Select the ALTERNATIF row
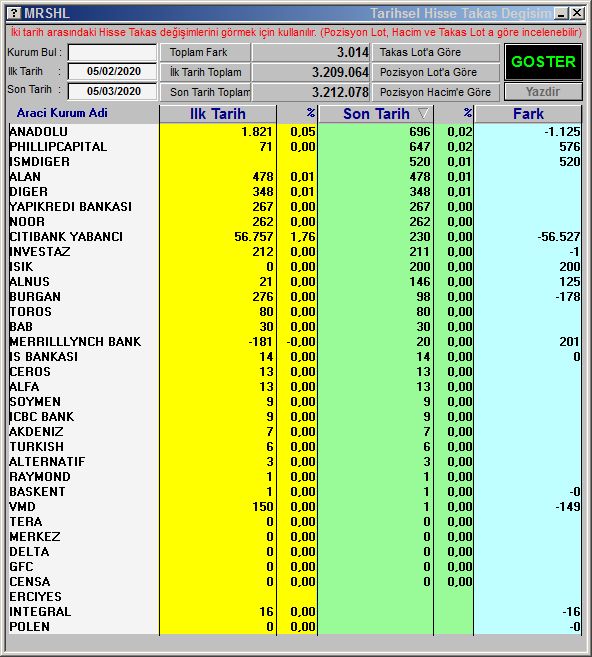The image size is (592, 657). point(295,462)
